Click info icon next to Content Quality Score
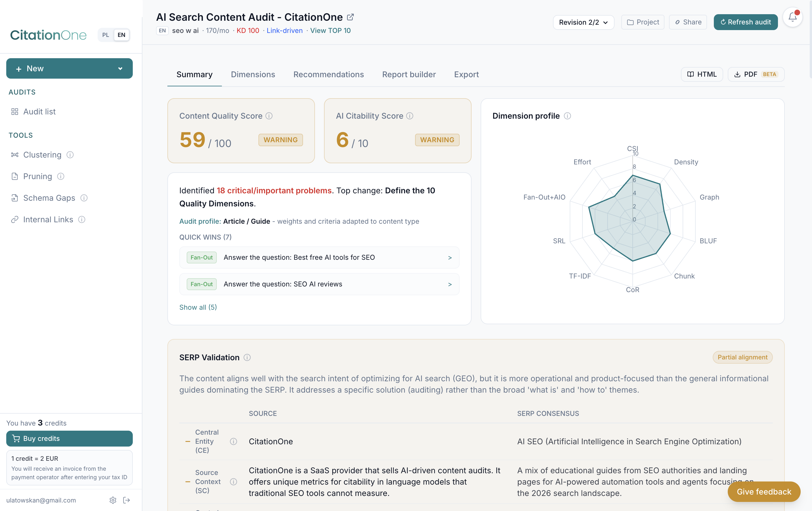Screen dimensions: 812x511 269,116
